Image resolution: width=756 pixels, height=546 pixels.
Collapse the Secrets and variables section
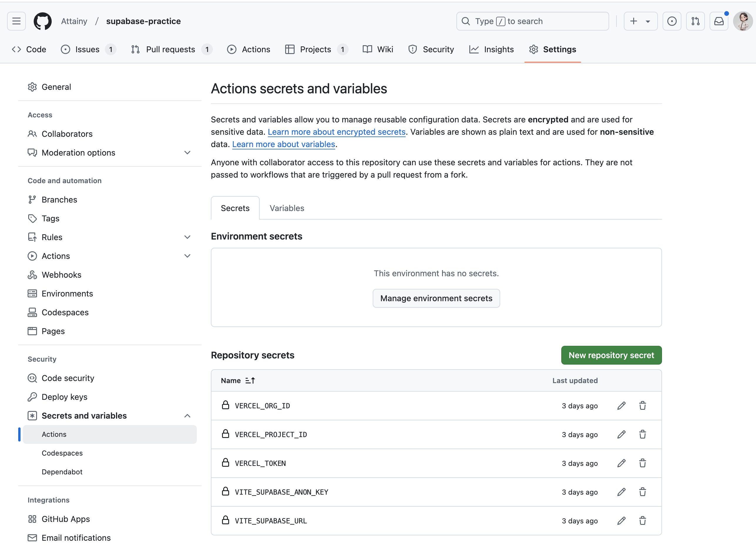[x=187, y=416]
